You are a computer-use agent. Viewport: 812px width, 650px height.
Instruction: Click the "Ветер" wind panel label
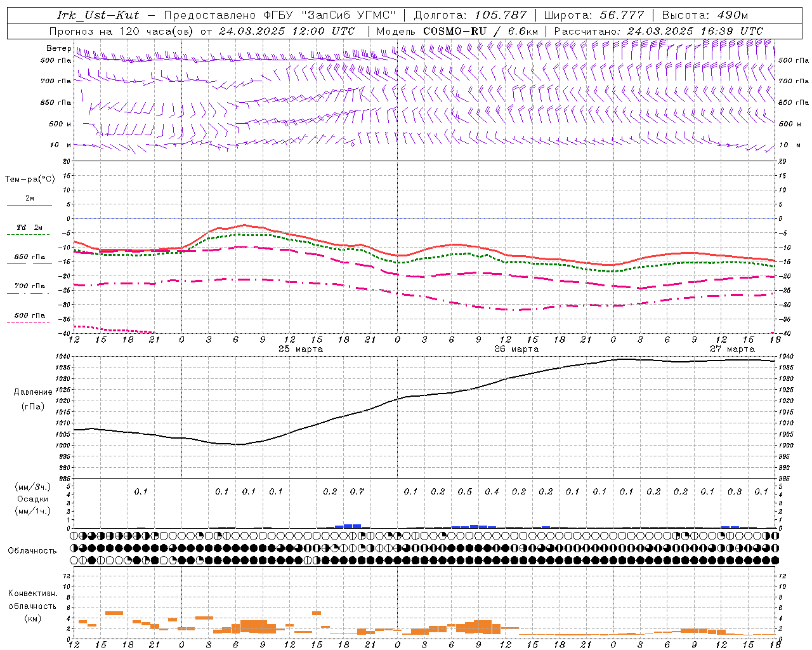click(x=58, y=48)
